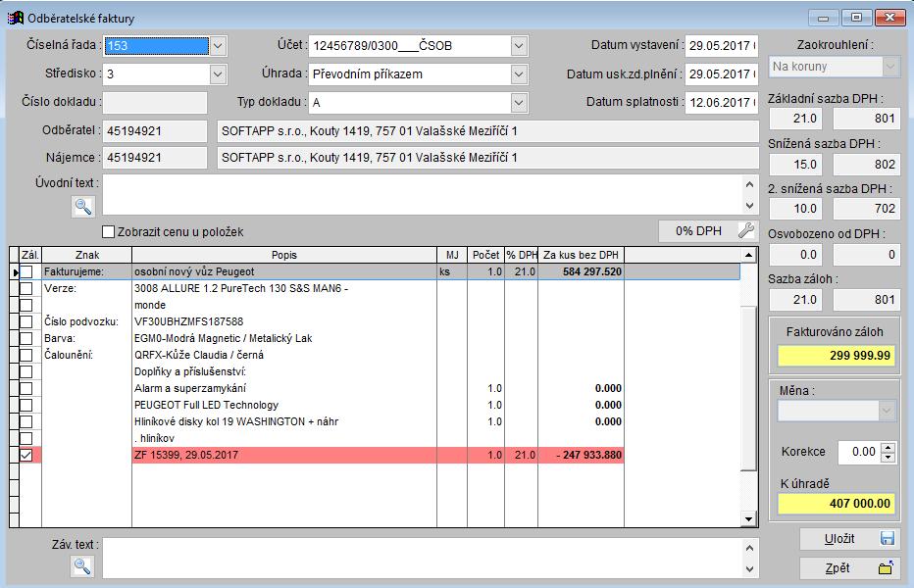Click the Datum usk.zd.plnění field

pos(722,74)
